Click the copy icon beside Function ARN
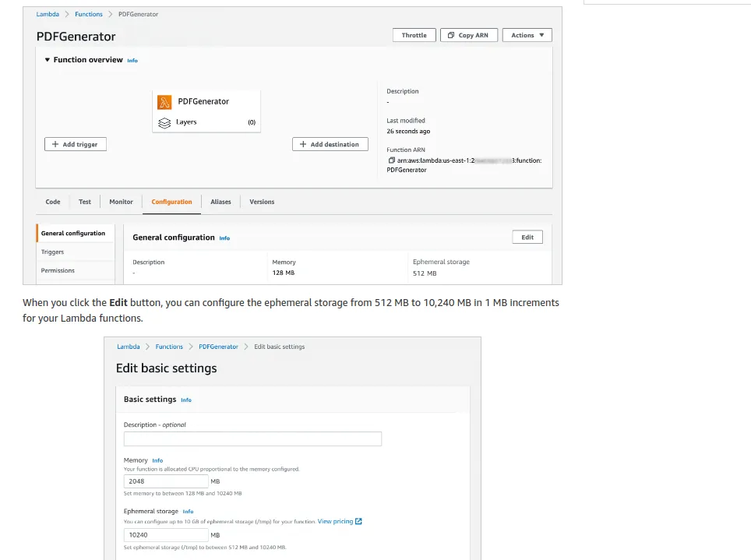This screenshot has width=751, height=560. [x=391, y=160]
